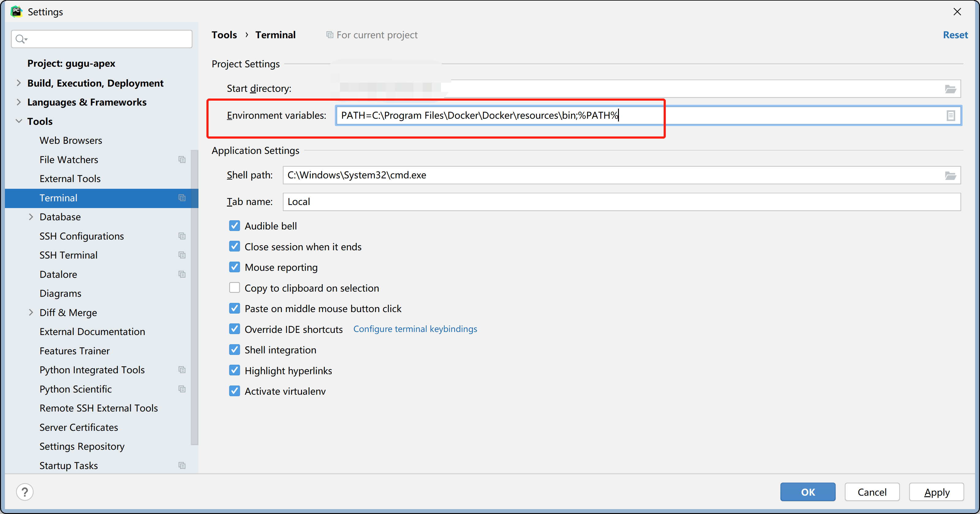Select External Tools in settings tree

[70, 179]
